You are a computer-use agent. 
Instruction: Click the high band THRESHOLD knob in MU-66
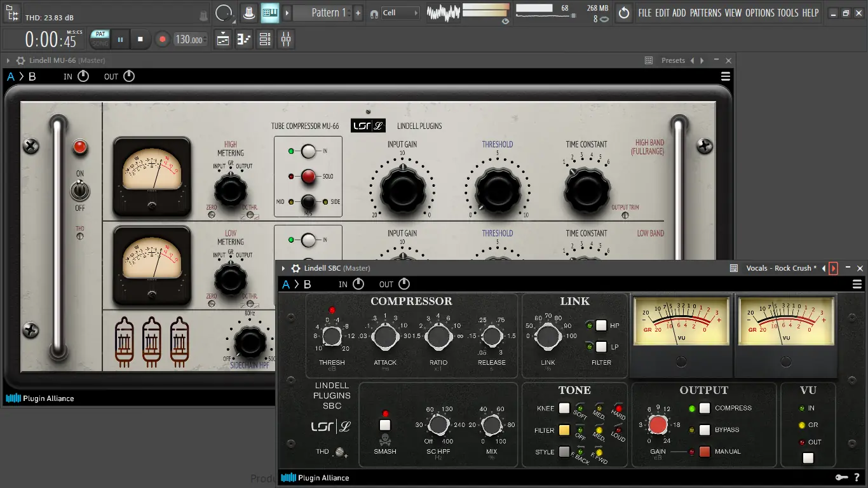pyautogui.click(x=498, y=191)
